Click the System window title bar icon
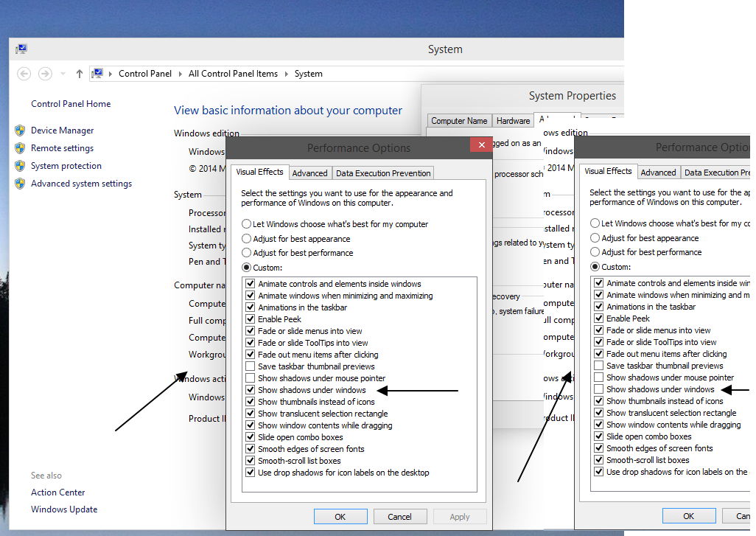Viewport: 756px width, 536px height. coord(21,49)
